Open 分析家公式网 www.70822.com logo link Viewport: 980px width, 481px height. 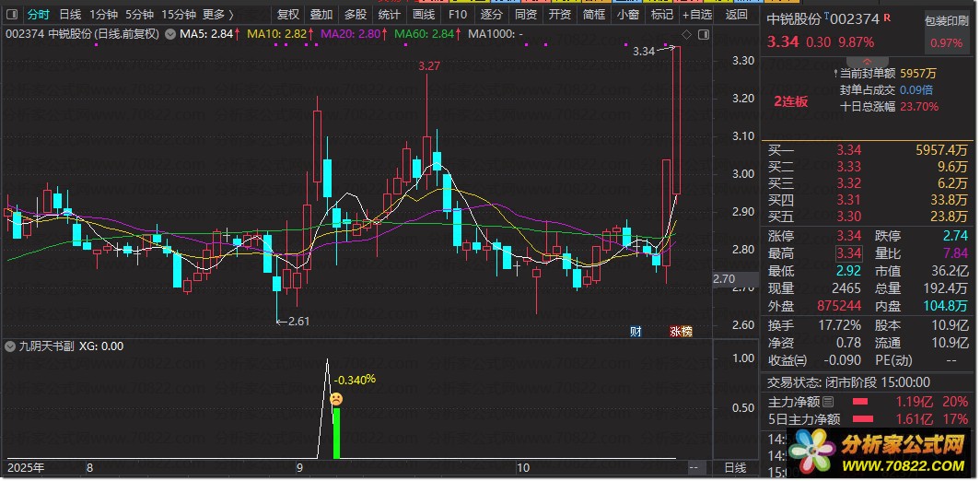(x=877, y=452)
